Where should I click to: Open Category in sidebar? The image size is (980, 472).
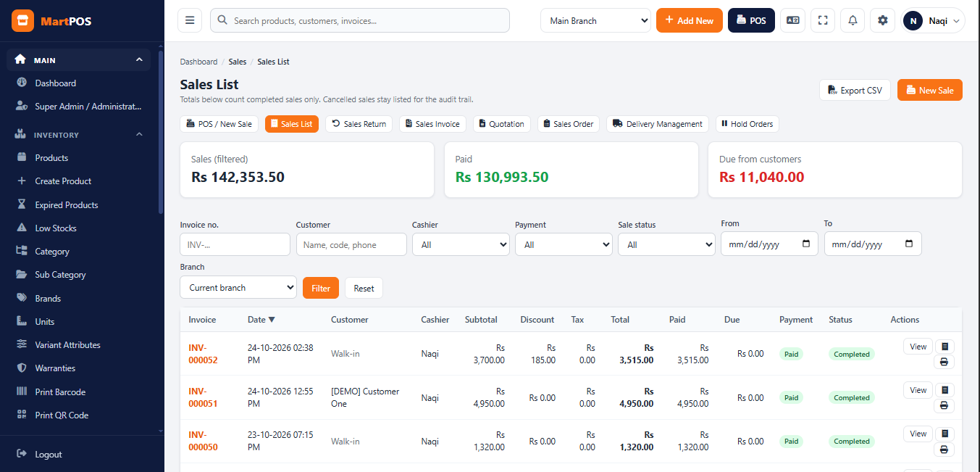tap(79, 252)
